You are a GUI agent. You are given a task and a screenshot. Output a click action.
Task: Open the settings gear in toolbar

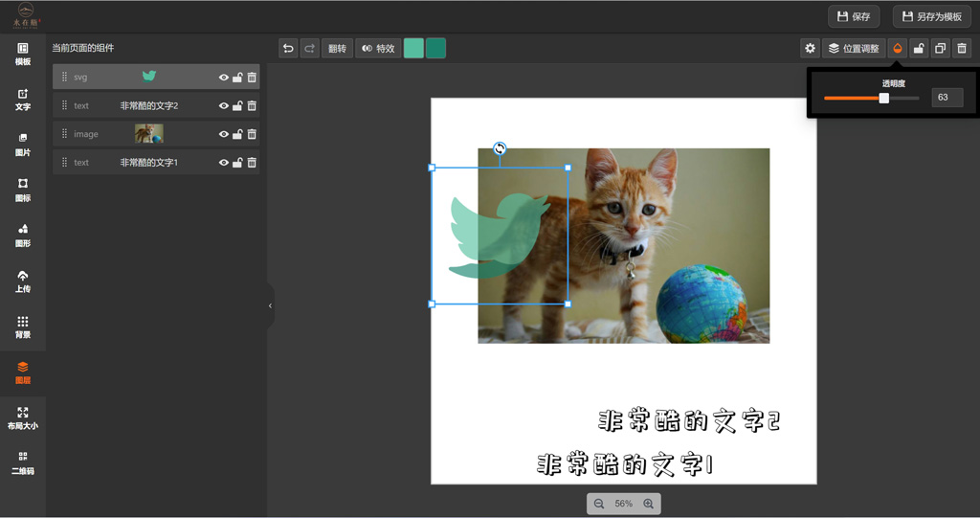810,48
